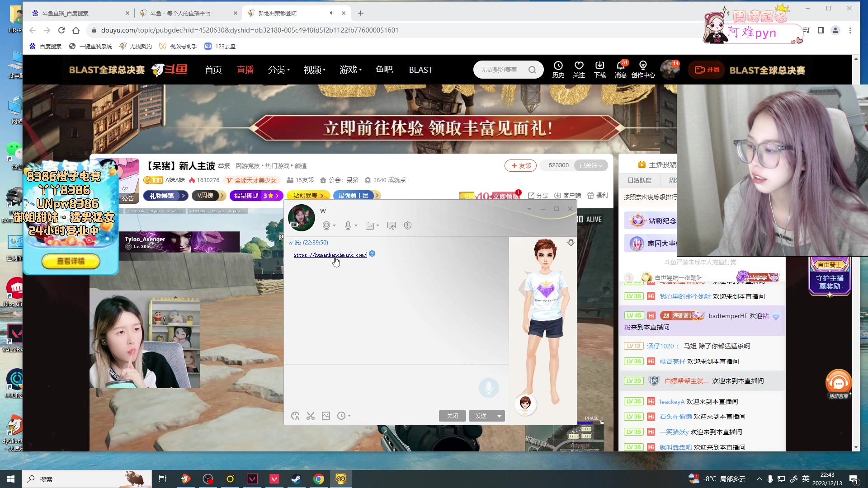The height and width of the screenshot is (488, 868).
Task: Open the 123云盘 bookmark
Action: point(220,46)
